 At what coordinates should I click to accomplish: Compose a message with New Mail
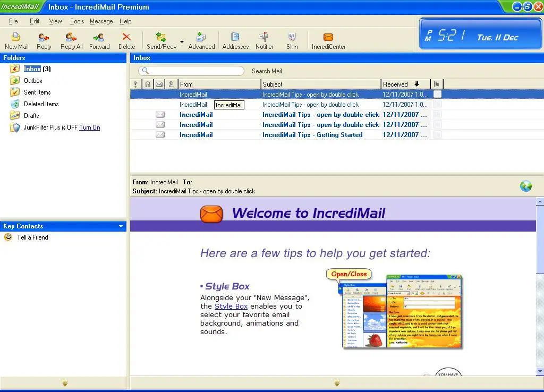[16, 40]
